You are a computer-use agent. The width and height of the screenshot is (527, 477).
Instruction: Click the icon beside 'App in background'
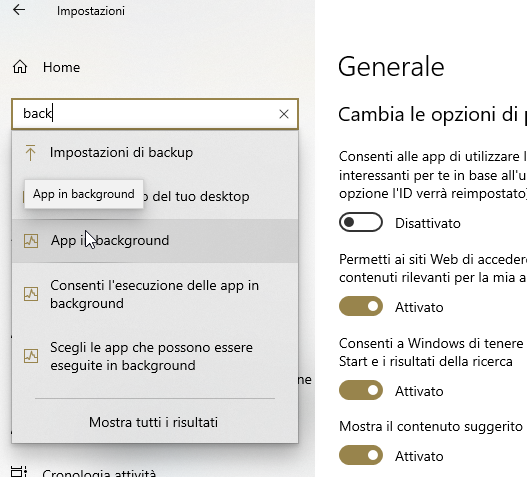[x=31, y=241]
